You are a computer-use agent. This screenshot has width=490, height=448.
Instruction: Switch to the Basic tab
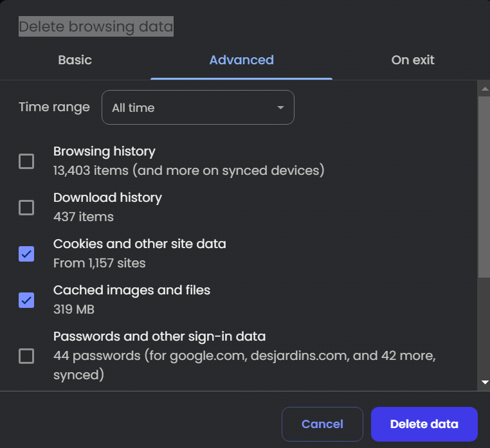[x=75, y=60]
